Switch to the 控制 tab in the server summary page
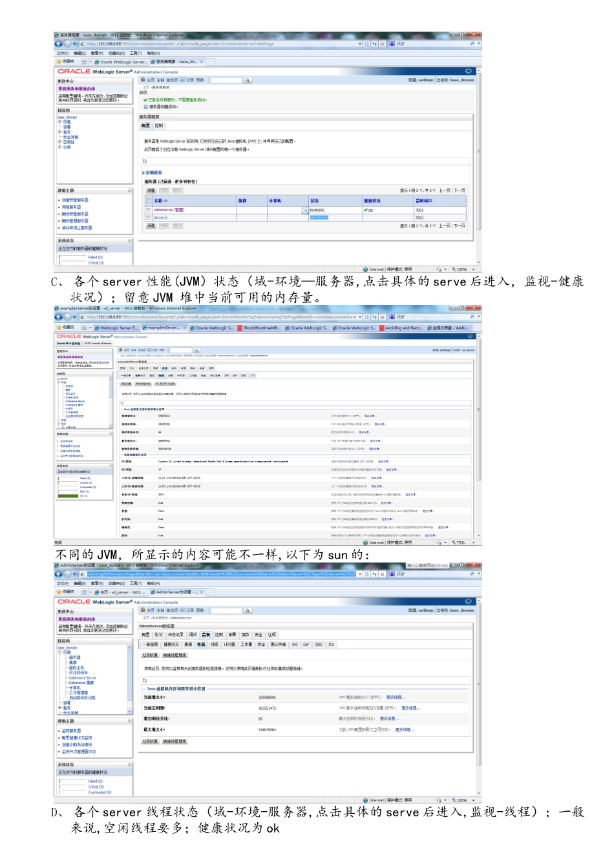 [x=159, y=126]
